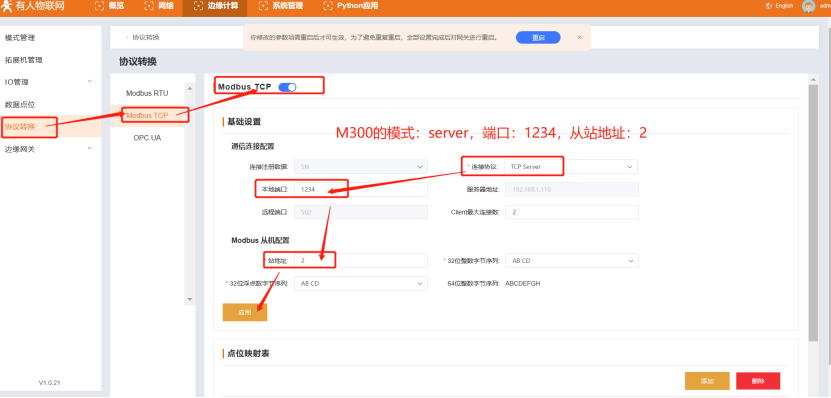
Task: Click the main page vertical scrollbar
Action: click(815, 212)
